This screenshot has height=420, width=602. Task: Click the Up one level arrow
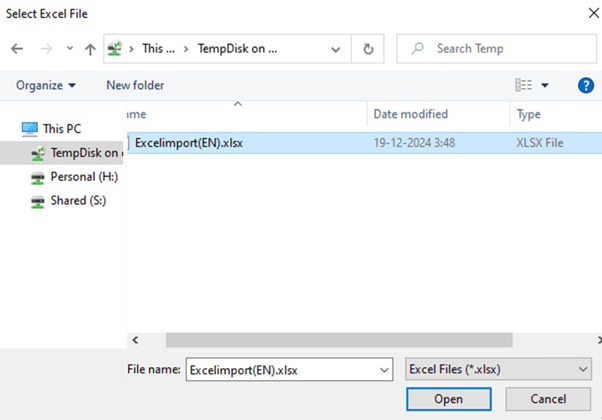[x=90, y=49]
